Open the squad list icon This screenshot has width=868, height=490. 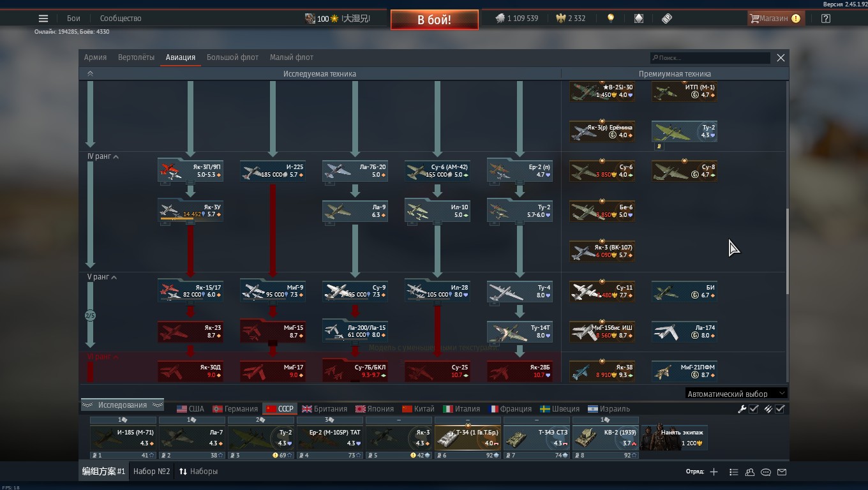click(x=734, y=472)
